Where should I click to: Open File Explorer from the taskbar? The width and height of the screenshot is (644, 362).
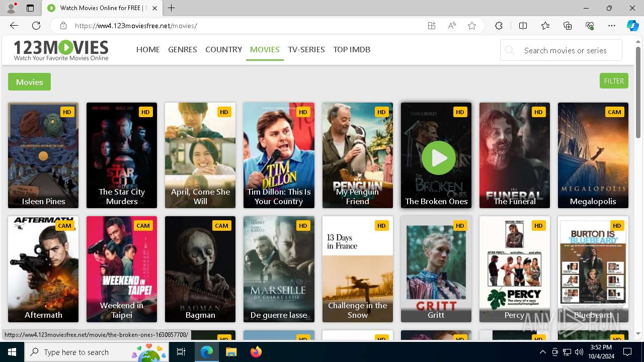click(231, 352)
